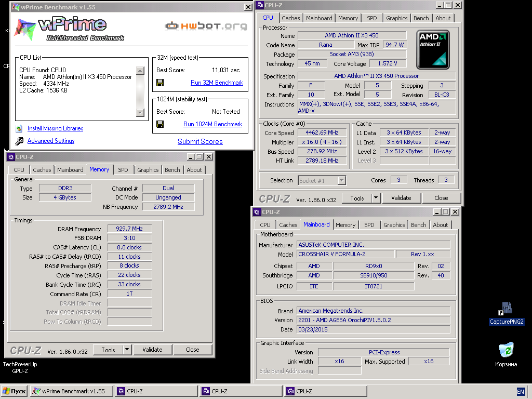Click the CPU-Z title icon in the CPU window
Screen dimensions: 532x399
pos(260,5)
